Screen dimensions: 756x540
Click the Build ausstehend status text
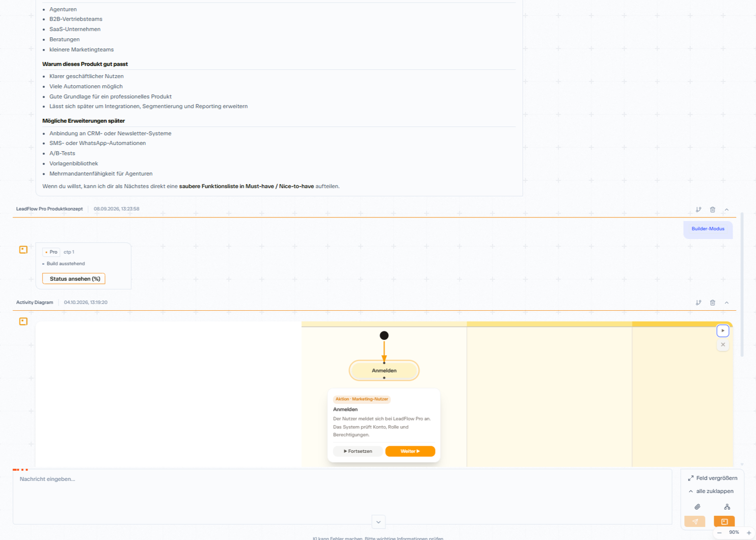pos(65,264)
